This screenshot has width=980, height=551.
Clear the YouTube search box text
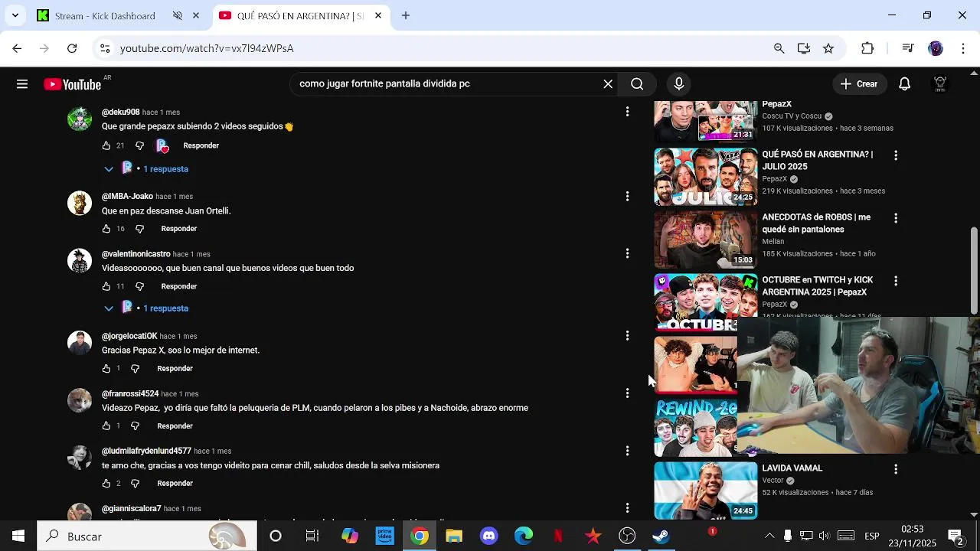(608, 84)
